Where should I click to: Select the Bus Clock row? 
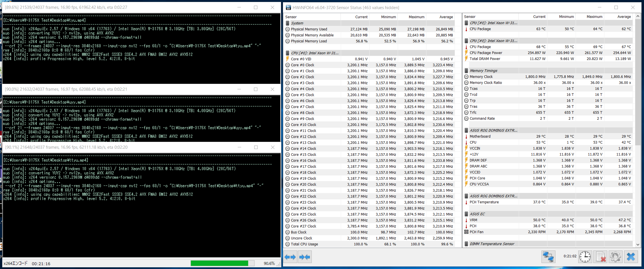point(369,232)
